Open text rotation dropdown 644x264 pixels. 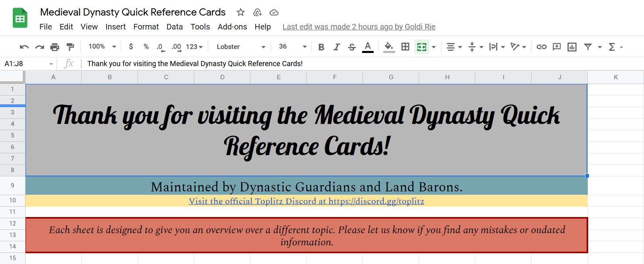[518, 47]
